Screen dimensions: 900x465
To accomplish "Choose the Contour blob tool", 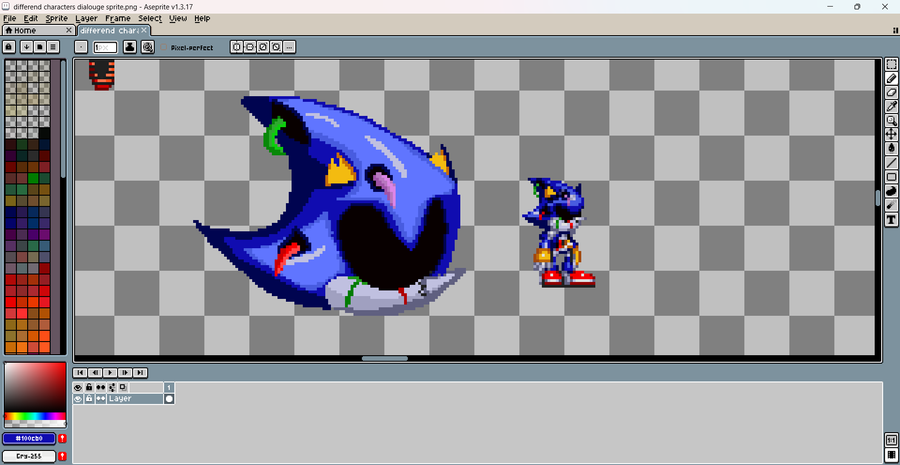I will tap(891, 191).
